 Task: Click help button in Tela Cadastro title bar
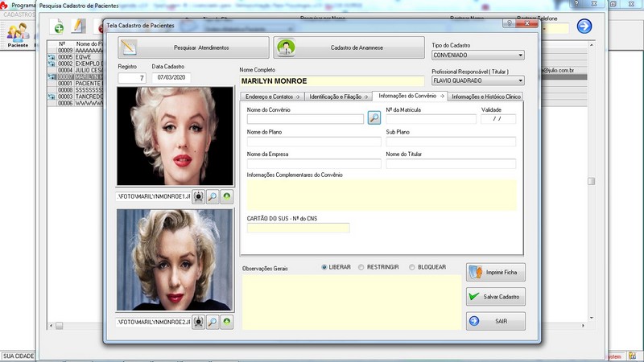(x=510, y=23)
